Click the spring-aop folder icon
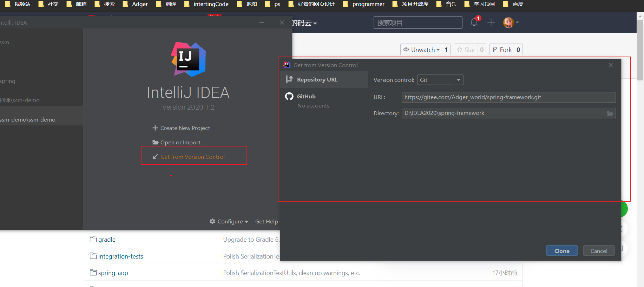Screen dimensions: 644x287 click(x=93, y=273)
